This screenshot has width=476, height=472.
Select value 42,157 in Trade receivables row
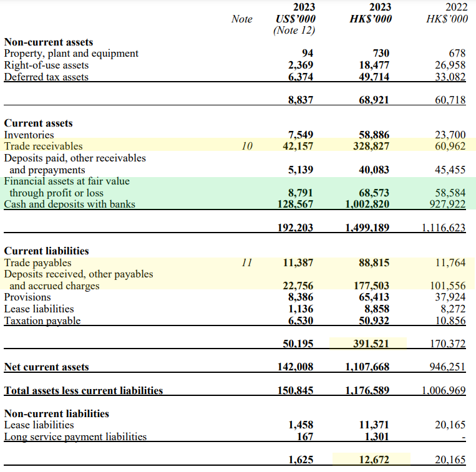(298, 146)
